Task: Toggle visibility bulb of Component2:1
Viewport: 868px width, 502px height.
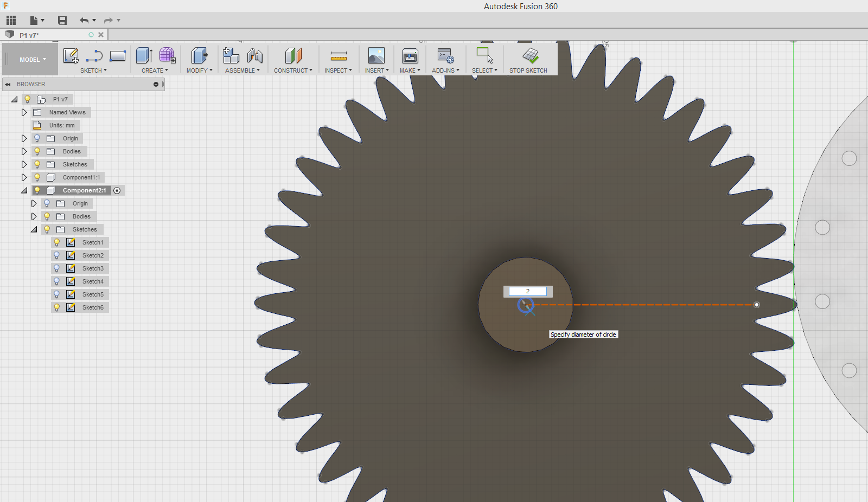Action: coord(37,190)
